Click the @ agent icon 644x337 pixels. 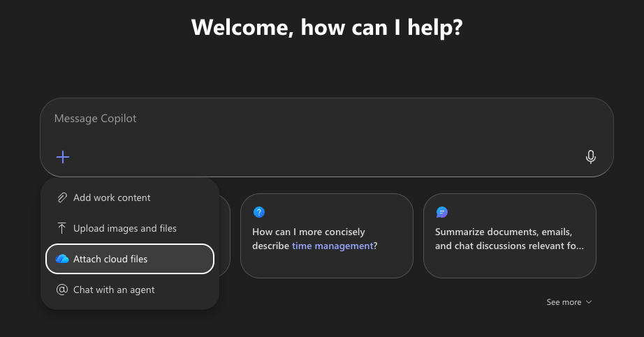62,290
